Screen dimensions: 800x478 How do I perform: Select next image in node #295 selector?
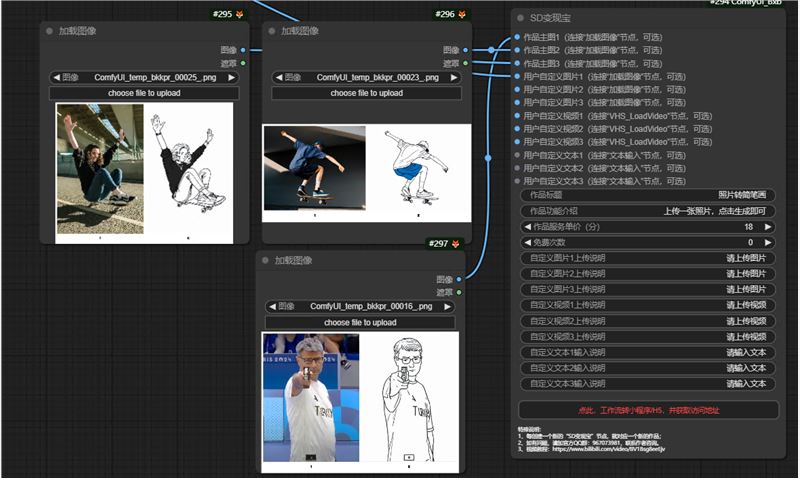232,78
